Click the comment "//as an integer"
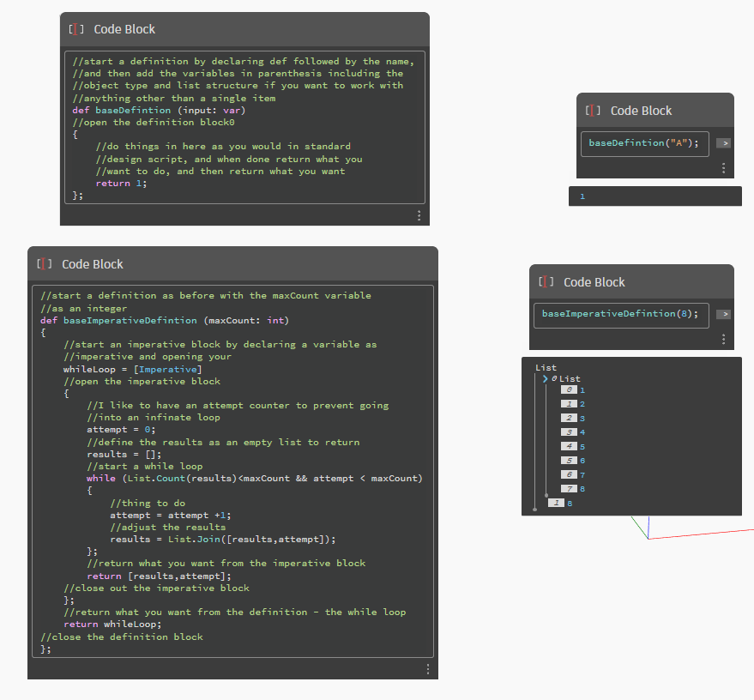 (84, 308)
